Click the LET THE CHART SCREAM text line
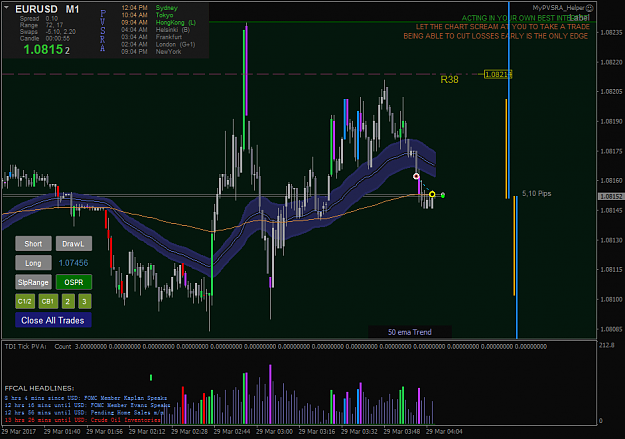Viewport: 625px width, 439px height. [x=503, y=27]
